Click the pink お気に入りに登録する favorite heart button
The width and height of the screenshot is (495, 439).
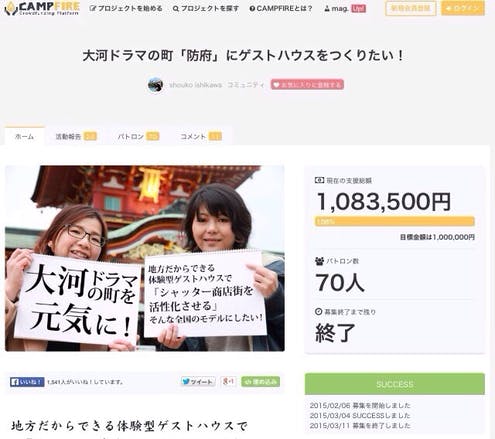(307, 85)
